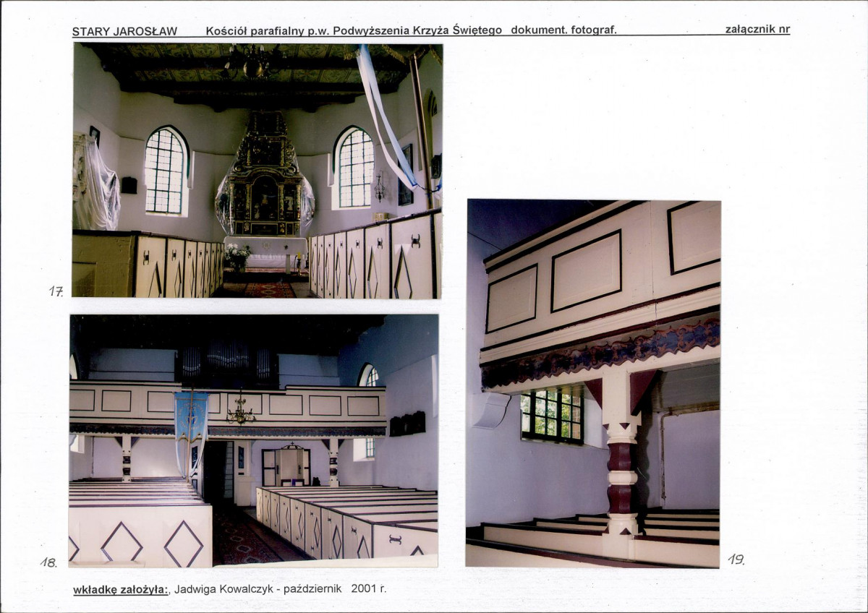This screenshot has height=613, width=868.
Task: Click the handwritten number 18 label
Action: (48, 562)
